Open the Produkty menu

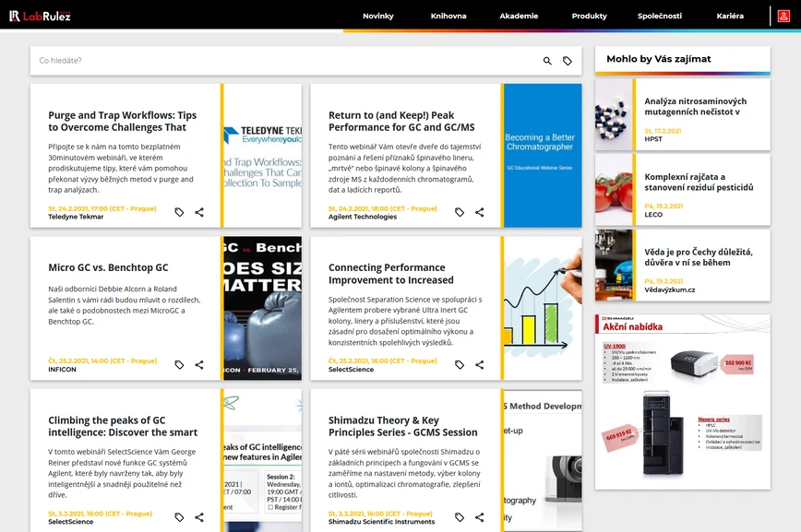point(589,16)
